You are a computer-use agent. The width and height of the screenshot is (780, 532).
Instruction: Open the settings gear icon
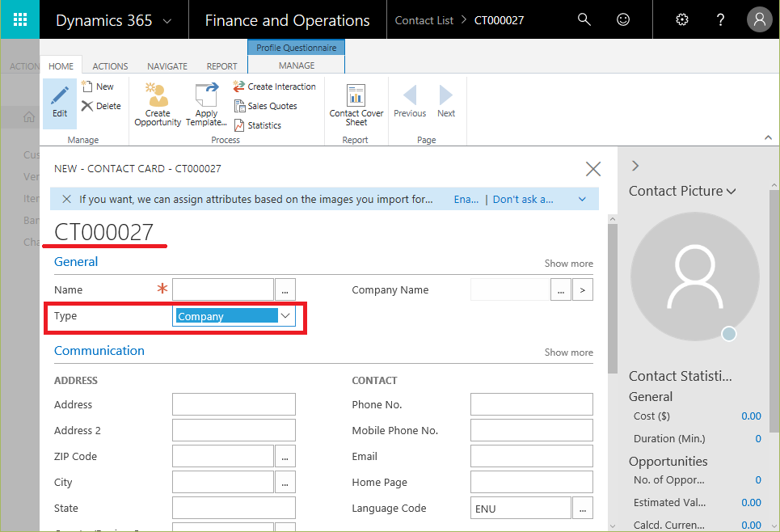click(x=682, y=19)
